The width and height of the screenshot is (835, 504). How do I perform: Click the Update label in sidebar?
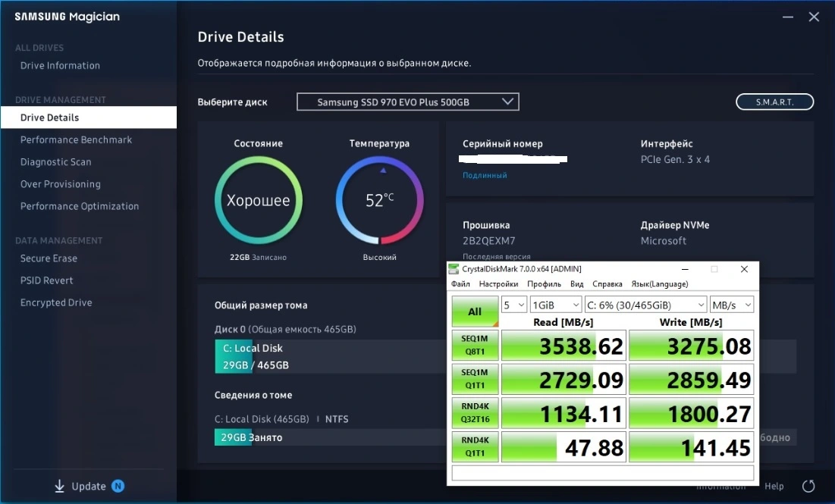pyautogui.click(x=89, y=486)
